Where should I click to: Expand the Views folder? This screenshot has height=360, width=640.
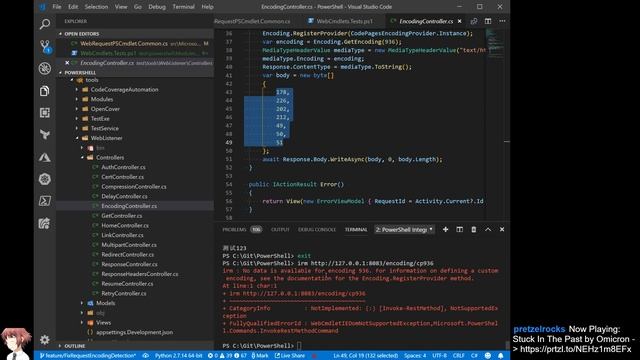pyautogui.click(x=103, y=322)
